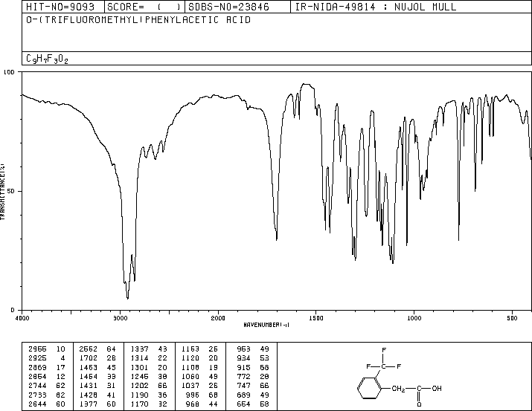Click the 1500 wavenumber axis label
This screenshot has width=532, height=411.
pos(316,318)
